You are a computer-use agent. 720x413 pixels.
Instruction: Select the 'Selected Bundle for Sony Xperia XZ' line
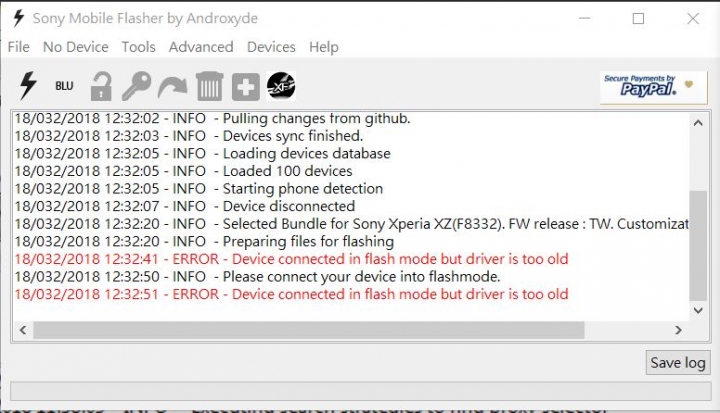351,224
